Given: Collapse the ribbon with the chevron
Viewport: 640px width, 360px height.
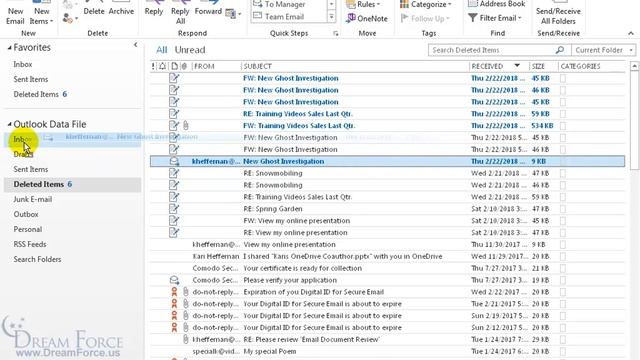Looking at the screenshot, I should (x=631, y=33).
